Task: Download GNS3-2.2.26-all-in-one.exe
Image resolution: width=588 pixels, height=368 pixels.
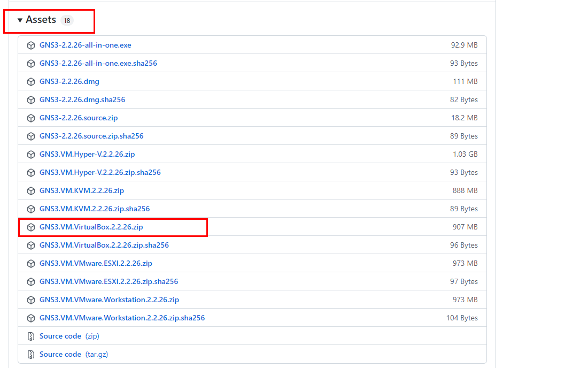Action: (x=85, y=45)
